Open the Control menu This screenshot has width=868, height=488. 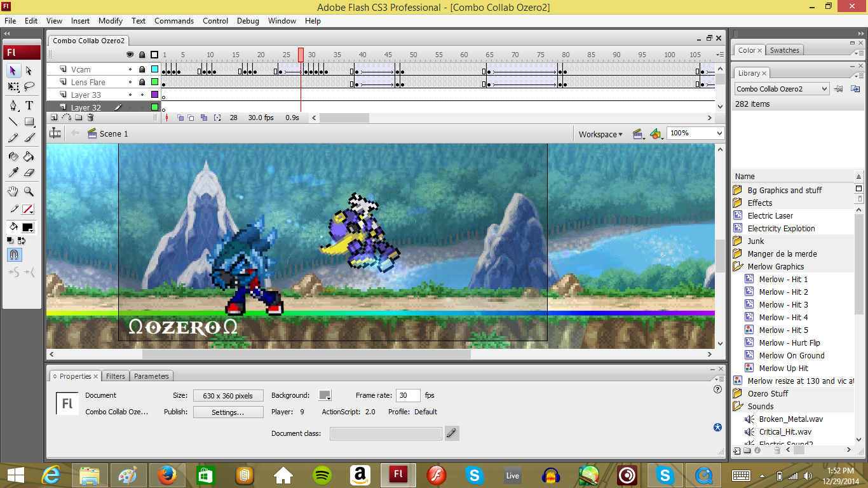pos(215,20)
